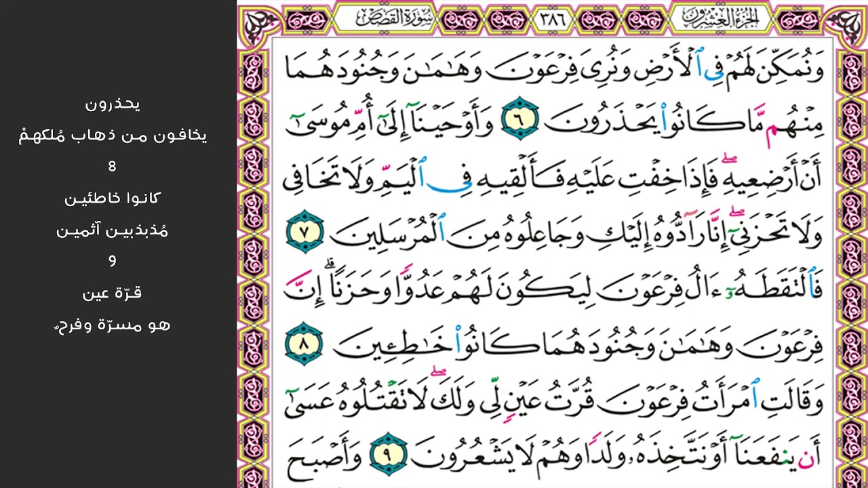Select explanation يخافون من ذهاب مُلكهمْ
This screenshot has width=868, height=488.
pos(113,136)
